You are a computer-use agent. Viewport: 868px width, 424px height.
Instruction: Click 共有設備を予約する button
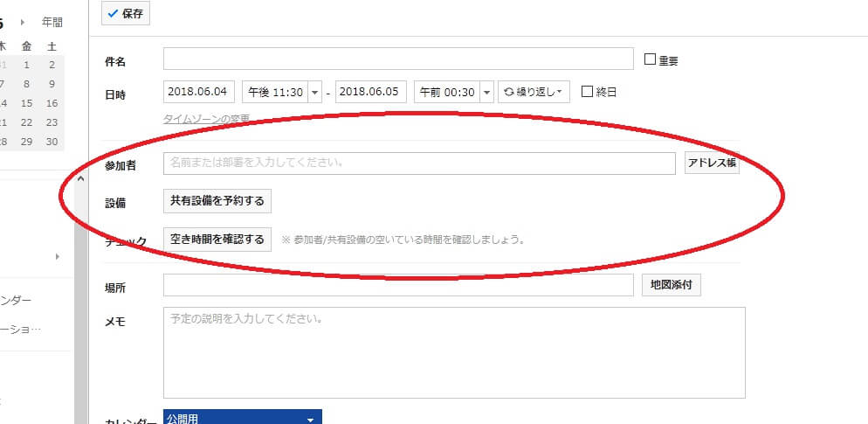pos(217,201)
